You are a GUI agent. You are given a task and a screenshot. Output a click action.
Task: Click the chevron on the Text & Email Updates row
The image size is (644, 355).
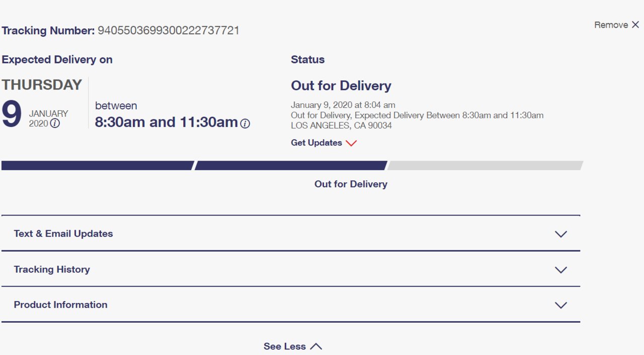560,234
